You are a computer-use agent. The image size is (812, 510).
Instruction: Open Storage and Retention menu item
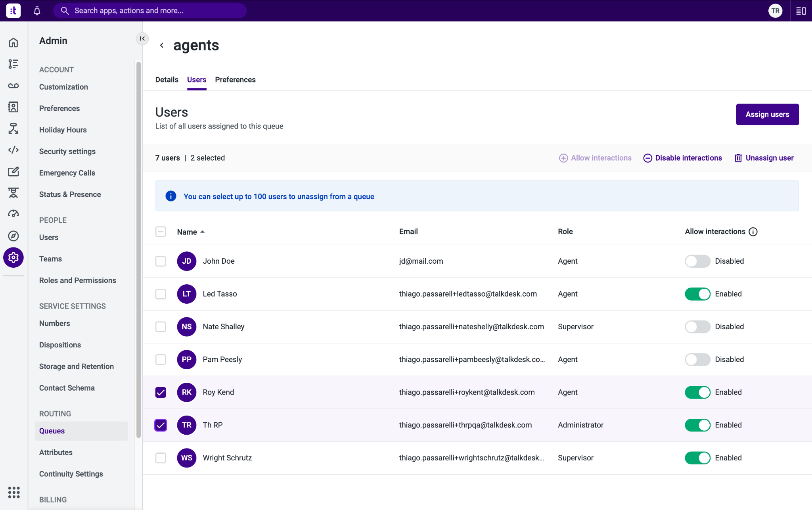pyautogui.click(x=77, y=366)
